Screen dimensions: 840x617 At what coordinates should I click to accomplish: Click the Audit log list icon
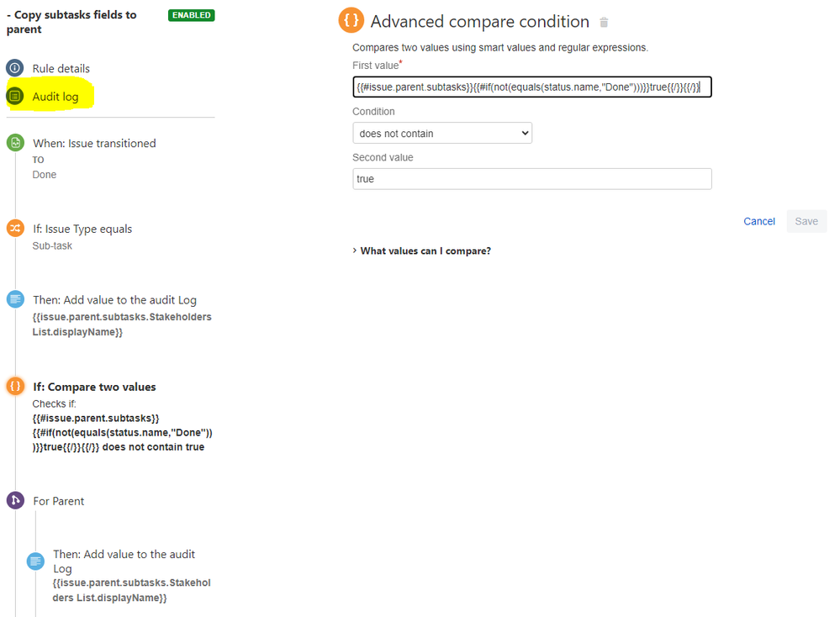click(15, 97)
